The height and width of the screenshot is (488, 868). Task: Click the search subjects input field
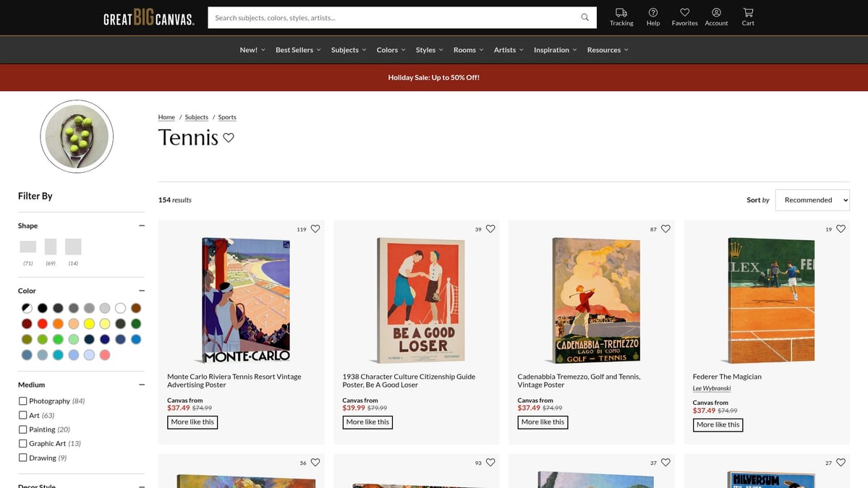(x=394, y=17)
